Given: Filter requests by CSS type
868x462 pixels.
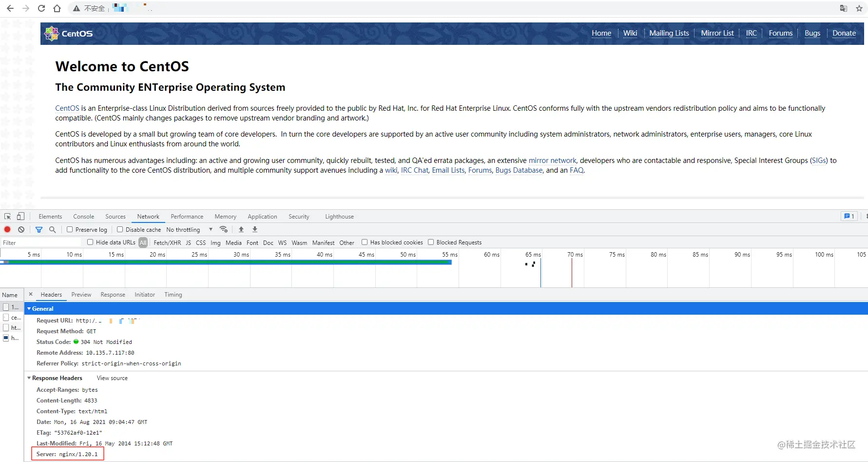Looking at the screenshot, I should [201, 242].
